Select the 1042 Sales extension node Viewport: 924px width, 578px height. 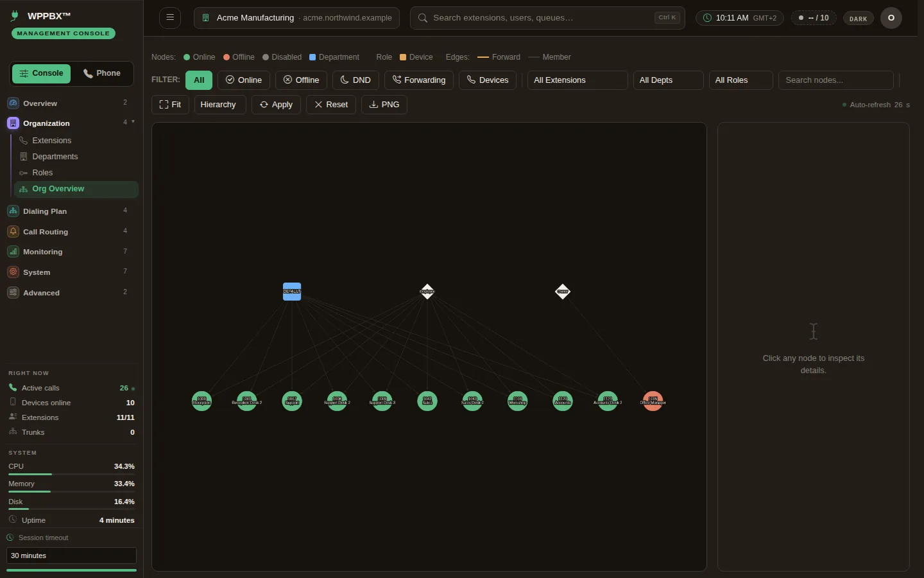(427, 401)
